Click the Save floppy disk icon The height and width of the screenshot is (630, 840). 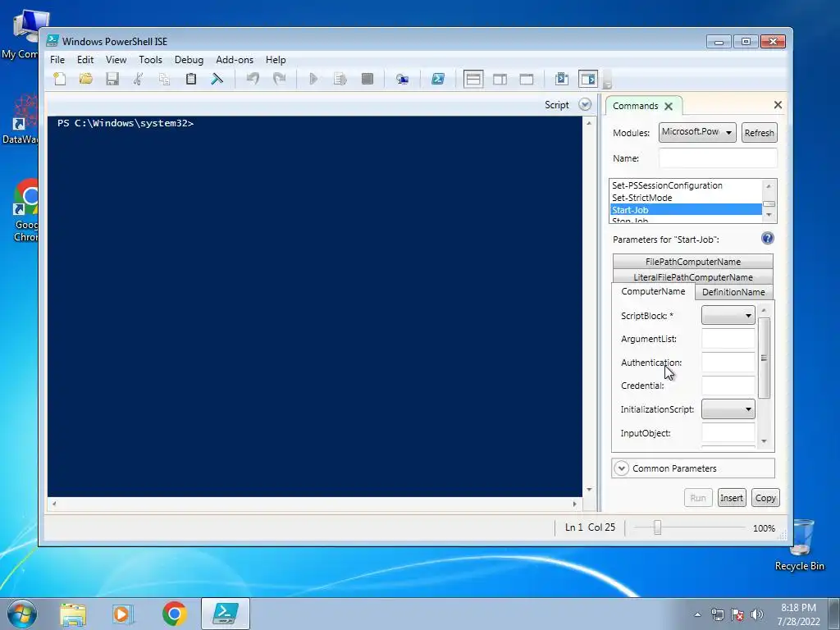[x=112, y=80]
